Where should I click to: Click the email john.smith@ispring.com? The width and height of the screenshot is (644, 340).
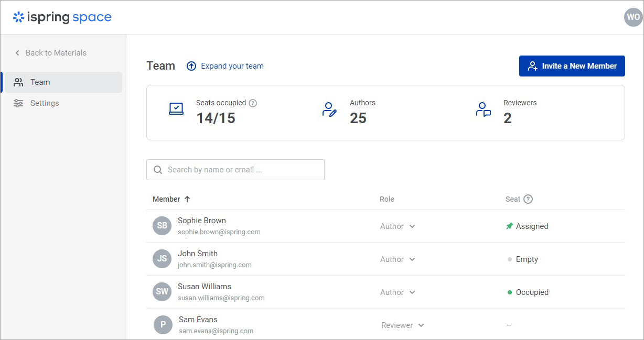point(214,265)
